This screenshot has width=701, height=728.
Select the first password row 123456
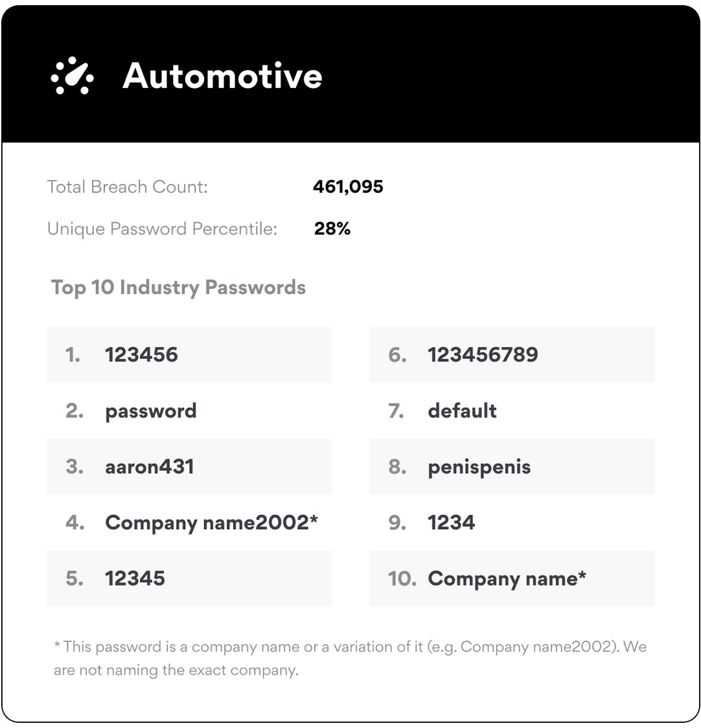(189, 355)
